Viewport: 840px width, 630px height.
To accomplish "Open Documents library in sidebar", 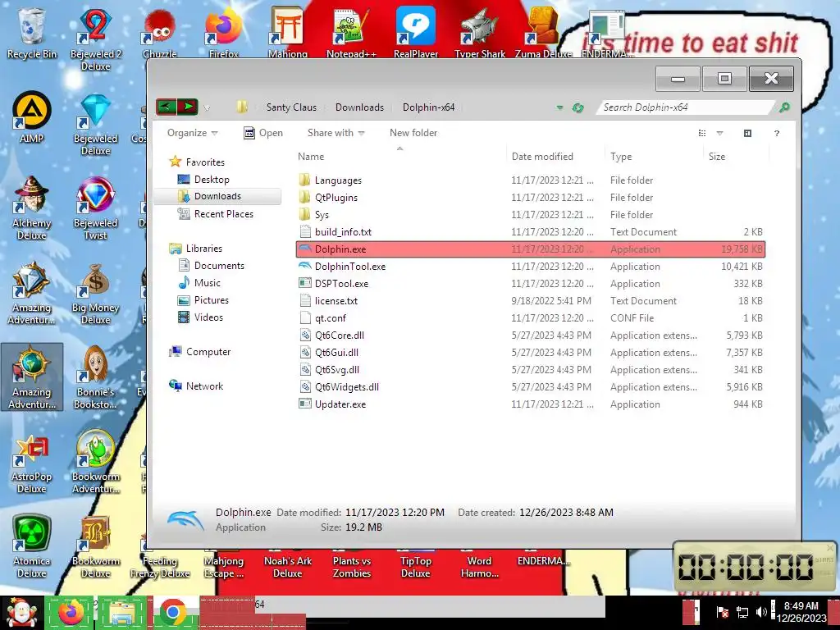I will 211,265.
